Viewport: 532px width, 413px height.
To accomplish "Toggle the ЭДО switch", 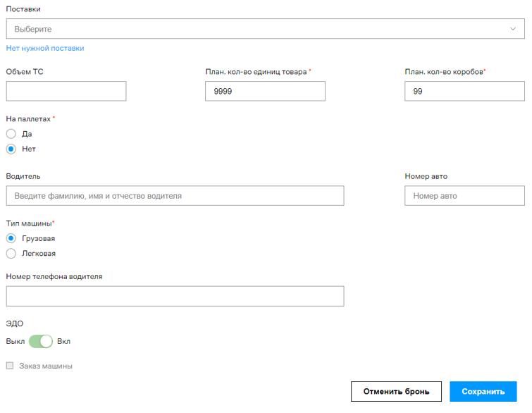I will tap(41, 342).
